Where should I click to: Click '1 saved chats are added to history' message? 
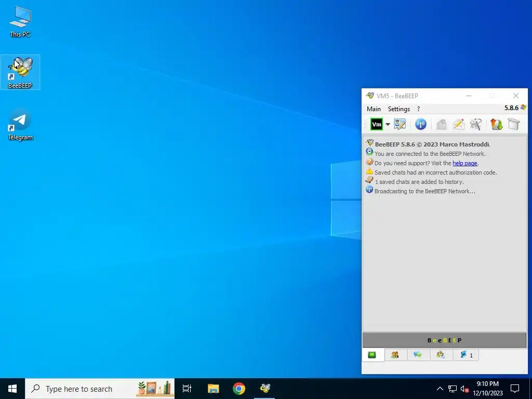[x=419, y=182]
